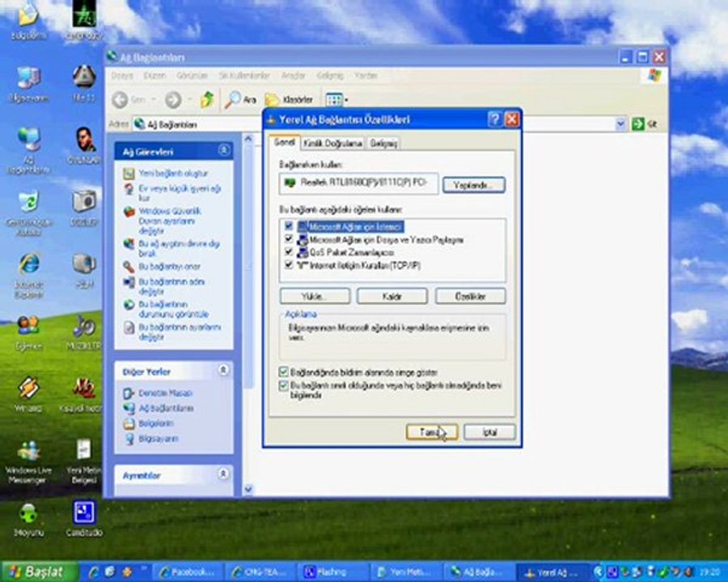
Task: Open RESİMLER camera desktop icon
Action: 84,207
